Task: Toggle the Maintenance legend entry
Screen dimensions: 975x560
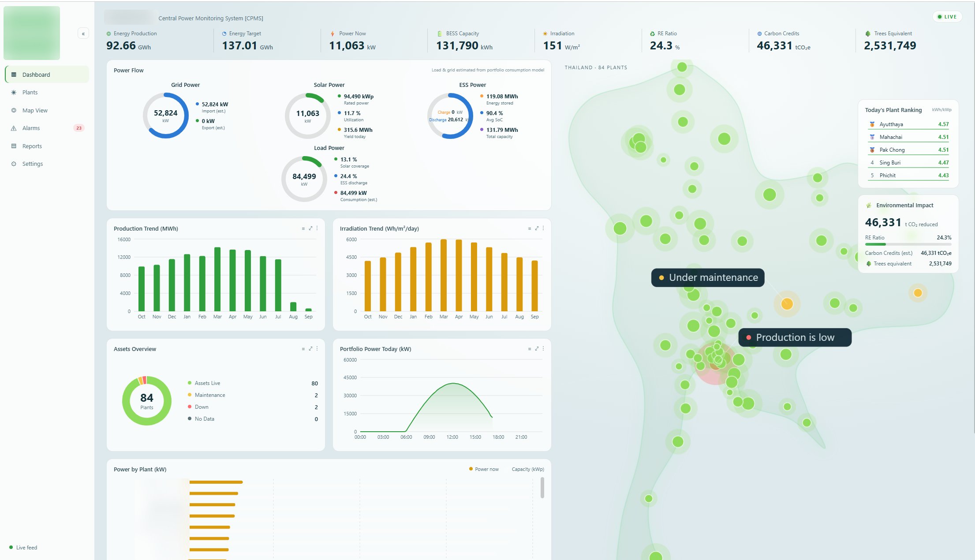Action: click(x=253, y=395)
